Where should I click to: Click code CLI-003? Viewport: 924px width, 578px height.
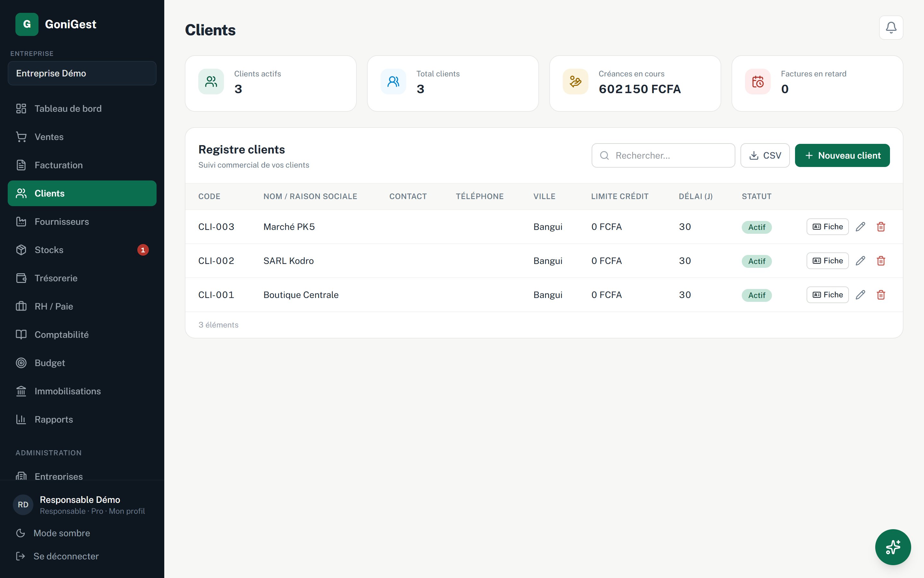point(216,227)
